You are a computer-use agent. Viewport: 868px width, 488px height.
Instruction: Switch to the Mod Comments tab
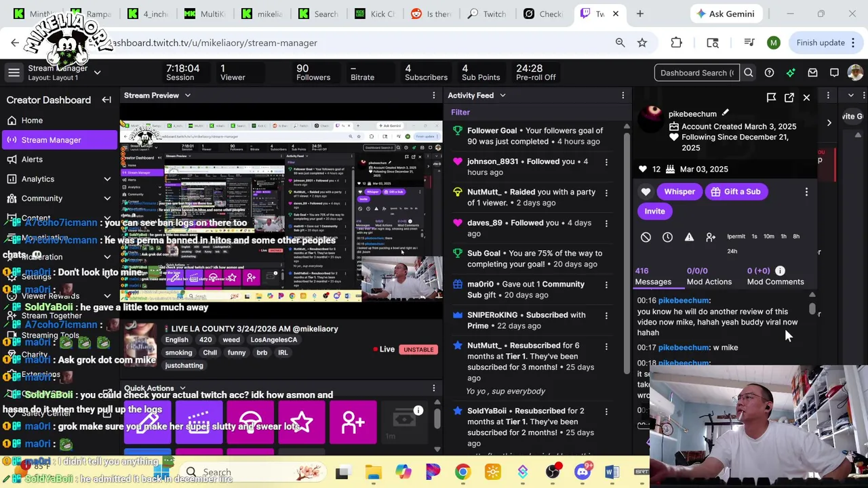[775, 277]
